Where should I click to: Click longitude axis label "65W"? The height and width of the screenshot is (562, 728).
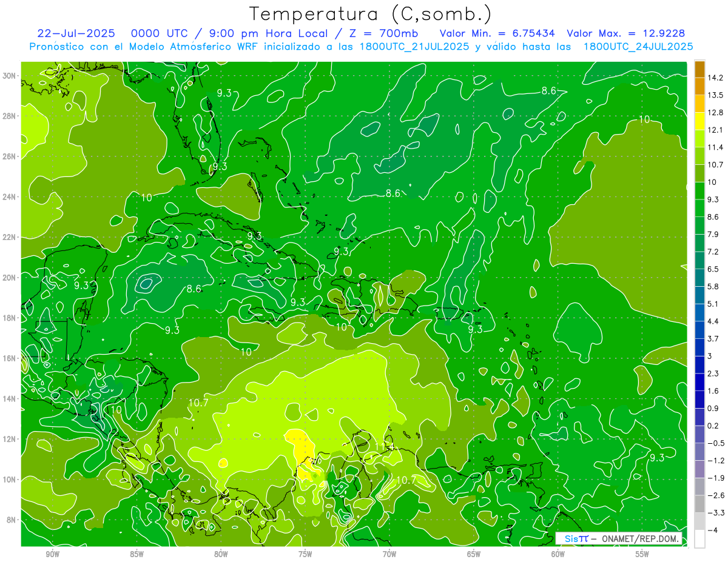[474, 554]
